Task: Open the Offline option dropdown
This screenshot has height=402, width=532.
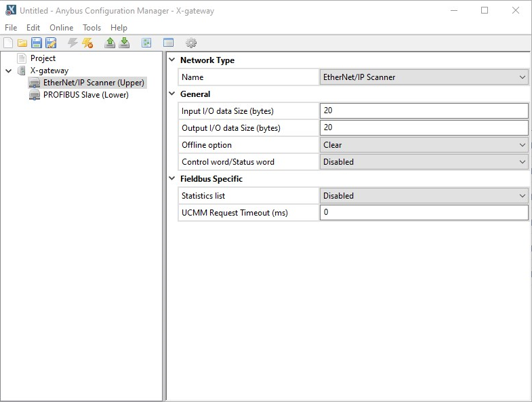Action: (x=424, y=145)
